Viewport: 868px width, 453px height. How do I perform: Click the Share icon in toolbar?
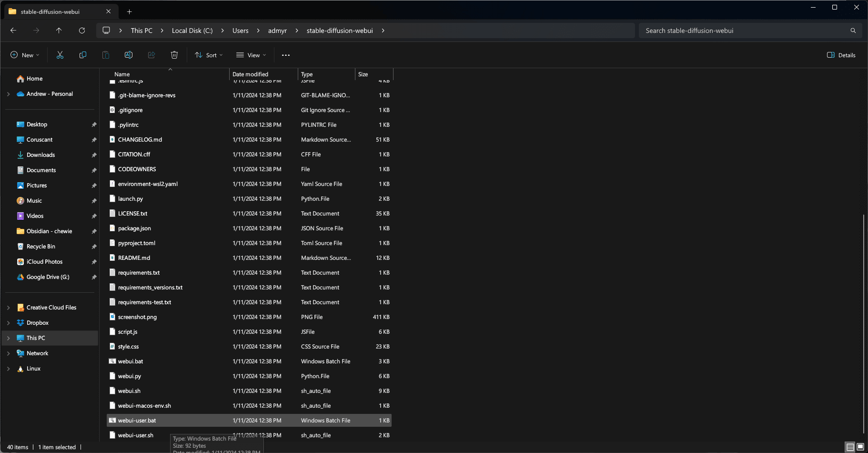coord(151,55)
